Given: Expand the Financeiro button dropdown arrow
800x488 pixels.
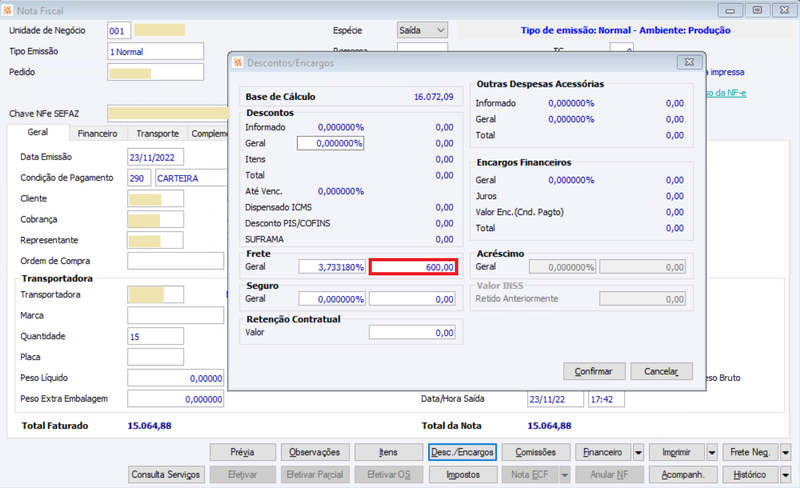Looking at the screenshot, I should click(638, 452).
